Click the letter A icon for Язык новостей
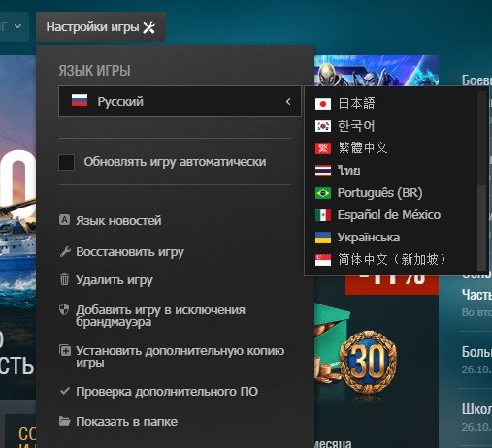The height and width of the screenshot is (448, 492). (64, 220)
